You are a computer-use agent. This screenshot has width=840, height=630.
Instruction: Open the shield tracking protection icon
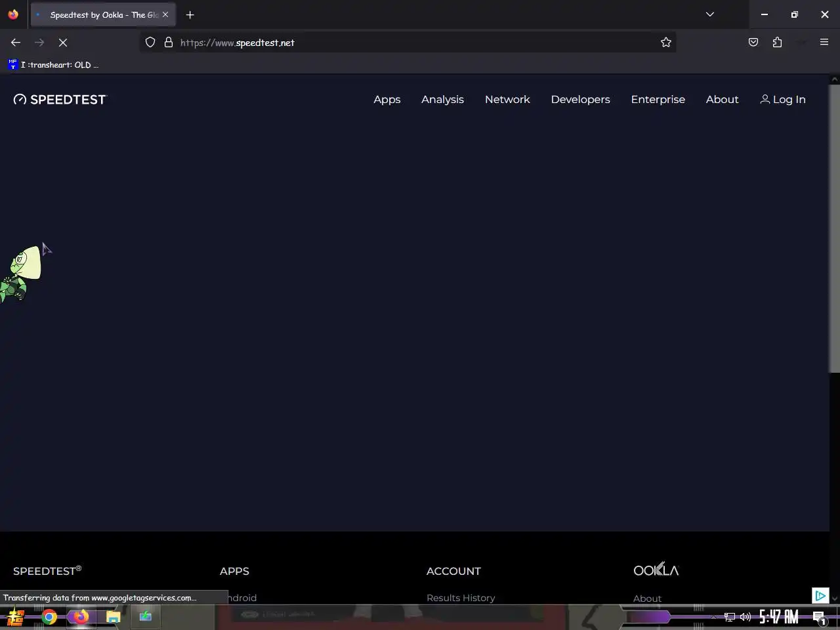click(x=150, y=43)
